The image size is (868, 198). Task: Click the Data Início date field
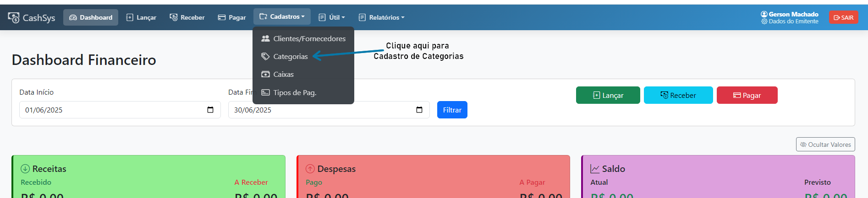[120, 110]
